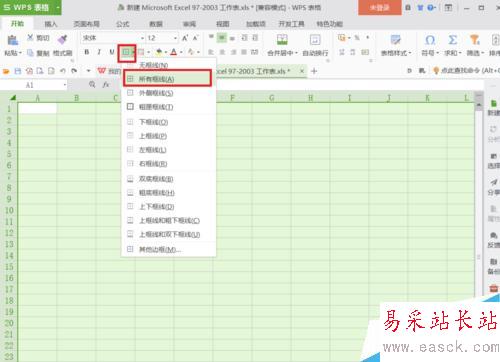Screen dimensions: 500x362
Task: Decrease font size with the smaller A icon
Action: click(195, 38)
